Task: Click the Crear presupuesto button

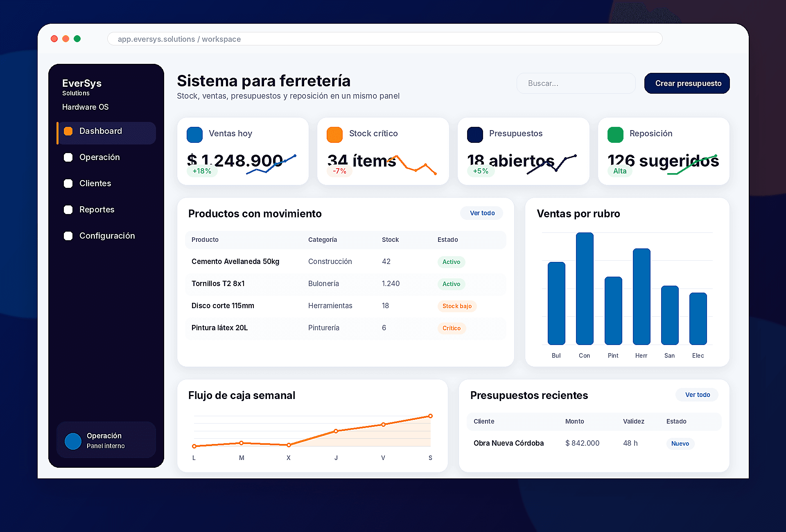Action: click(687, 83)
